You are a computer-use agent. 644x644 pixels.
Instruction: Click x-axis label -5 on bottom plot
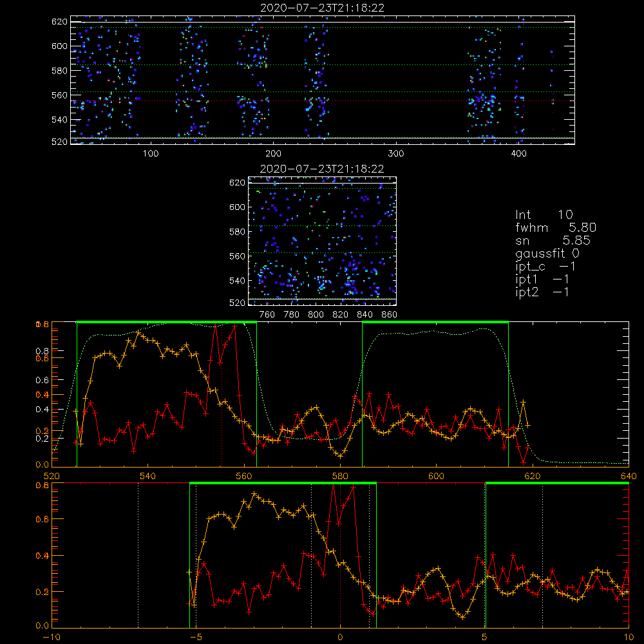pyautogui.click(x=196, y=637)
